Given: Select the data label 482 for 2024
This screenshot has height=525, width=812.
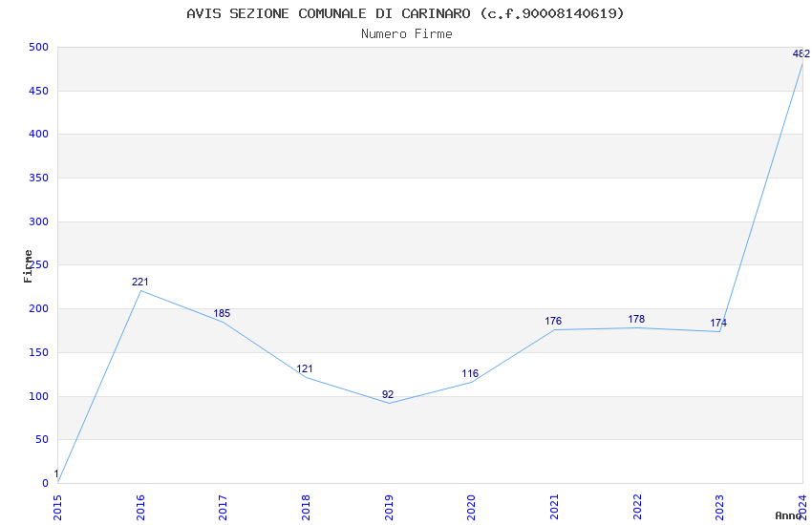Looking at the screenshot, I should (x=801, y=53).
